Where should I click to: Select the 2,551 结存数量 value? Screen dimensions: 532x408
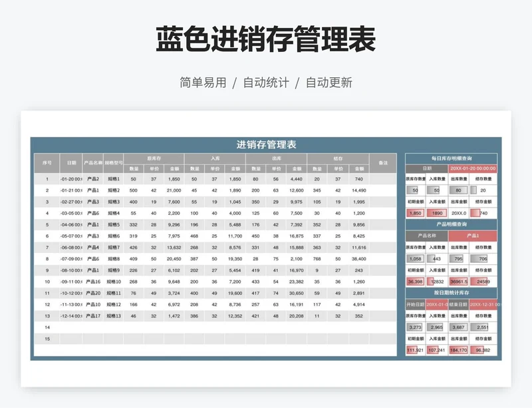click(x=483, y=327)
